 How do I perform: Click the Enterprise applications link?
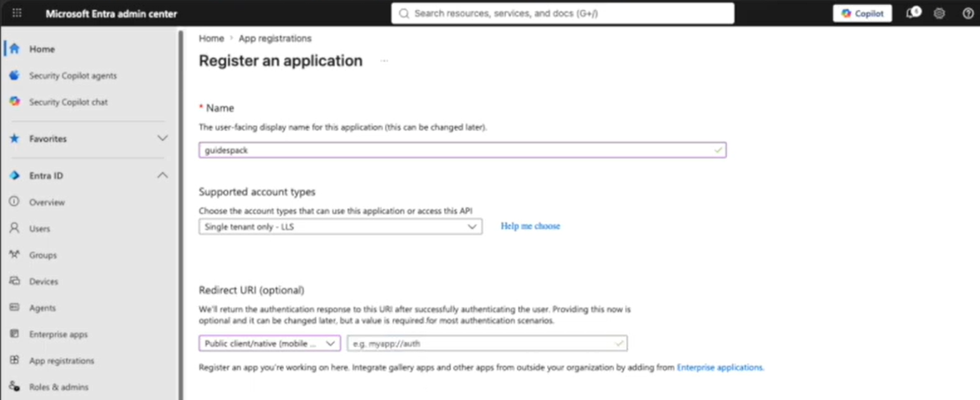pos(720,367)
